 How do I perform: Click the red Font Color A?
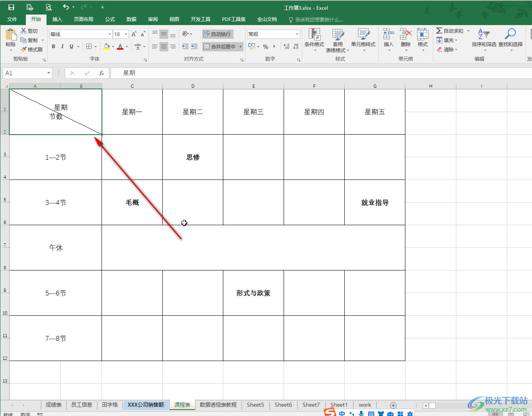(x=120, y=46)
